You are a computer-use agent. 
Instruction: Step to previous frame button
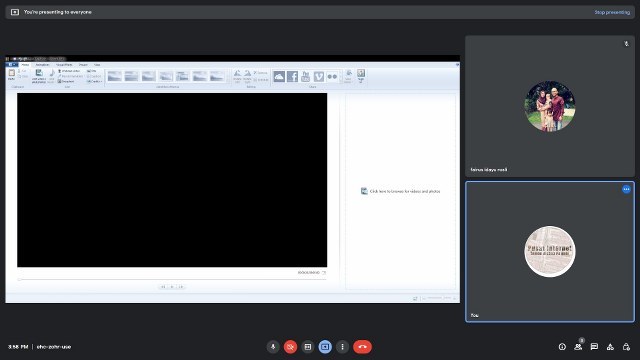click(x=163, y=287)
